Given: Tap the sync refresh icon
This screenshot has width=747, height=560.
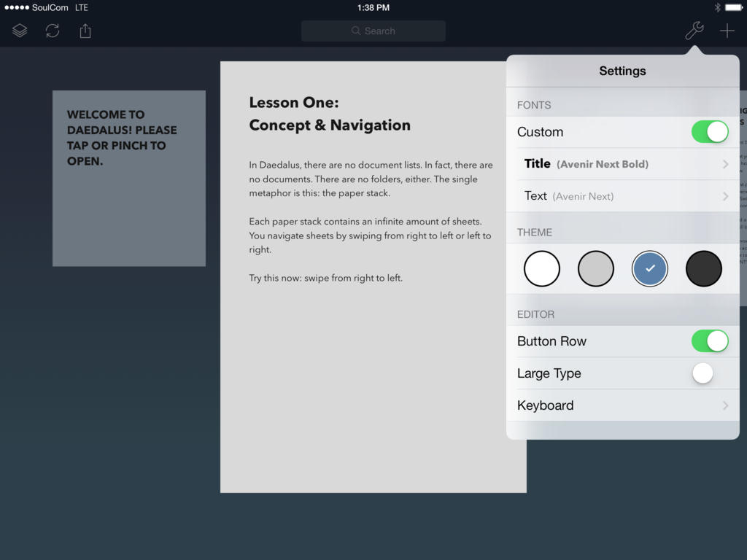Looking at the screenshot, I should point(53,31).
